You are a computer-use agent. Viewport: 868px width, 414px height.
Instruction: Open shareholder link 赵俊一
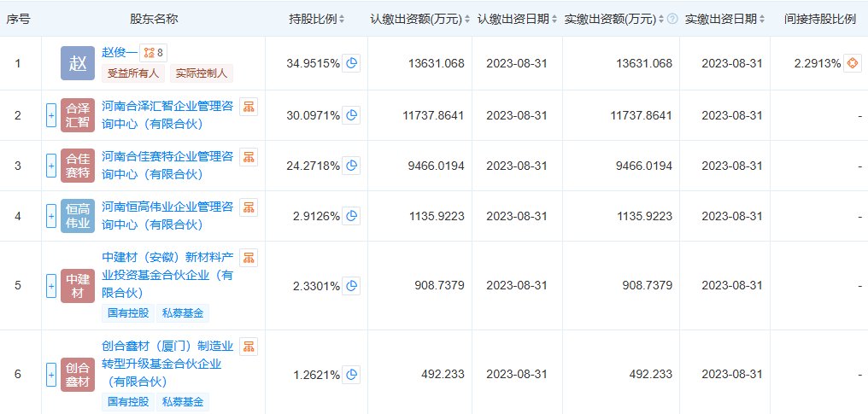coord(119,52)
